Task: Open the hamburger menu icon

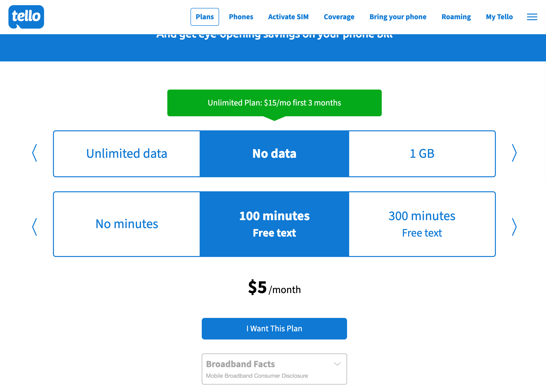Action: click(532, 17)
